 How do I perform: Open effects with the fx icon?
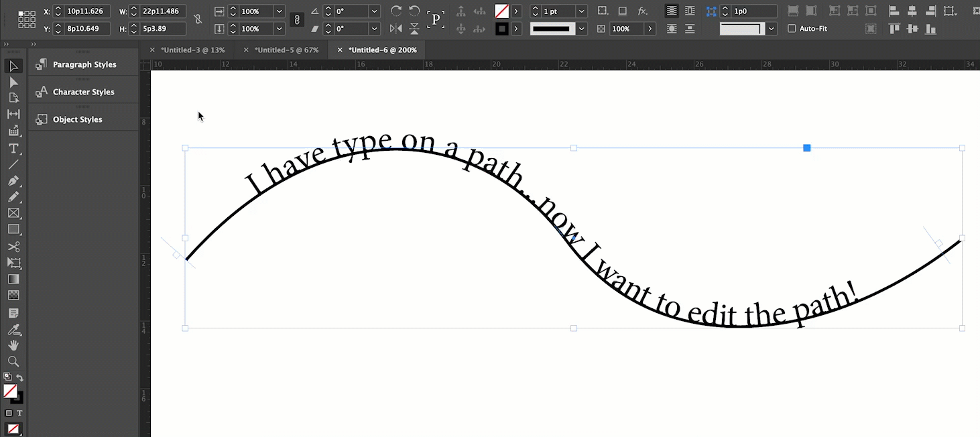[x=642, y=11]
